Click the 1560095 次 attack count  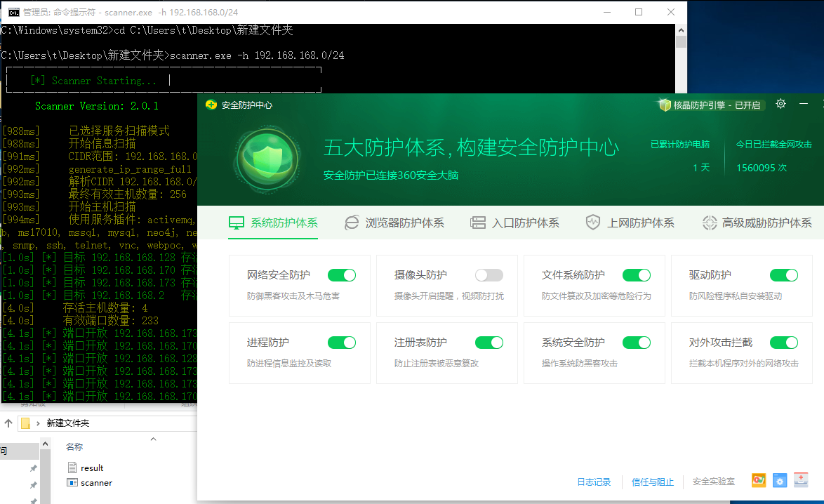pyautogui.click(x=762, y=168)
